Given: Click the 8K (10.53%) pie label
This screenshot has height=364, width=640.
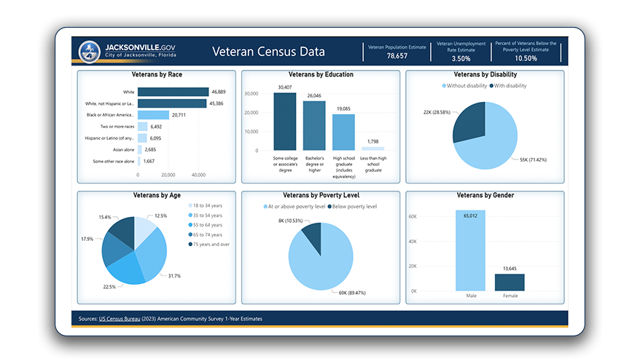Looking at the screenshot, I should 291,221.
